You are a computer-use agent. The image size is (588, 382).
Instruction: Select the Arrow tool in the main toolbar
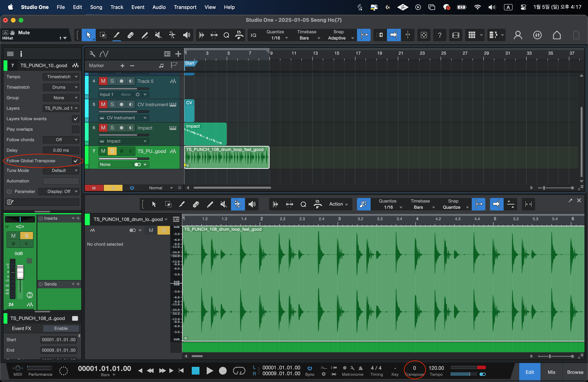coord(88,35)
